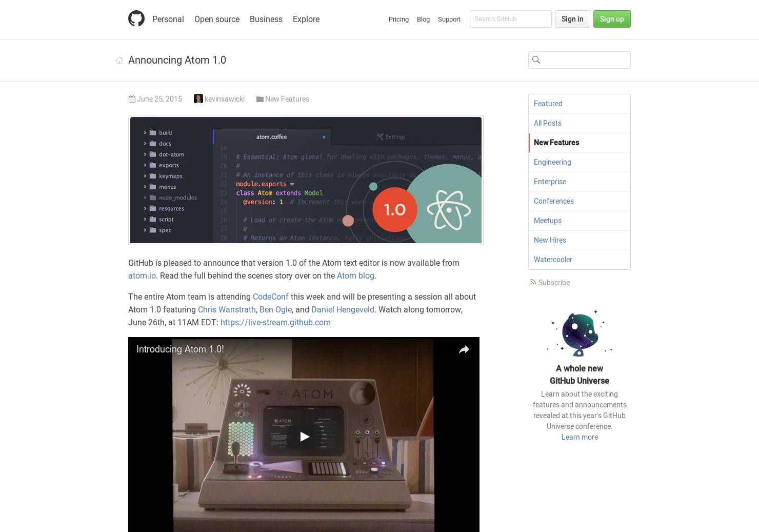
Task: Select New Features in the sidebar
Action: [580, 143]
